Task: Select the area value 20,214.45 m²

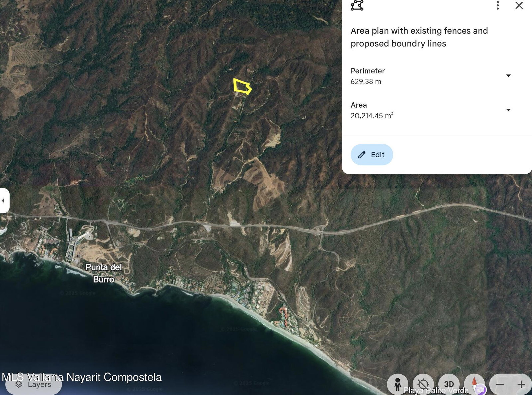Action: 372,116
